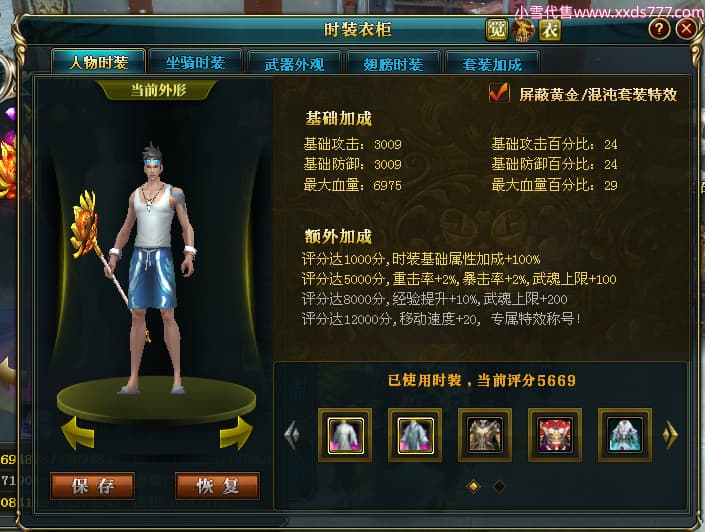Select the cyan white robe costume icon

625,435
